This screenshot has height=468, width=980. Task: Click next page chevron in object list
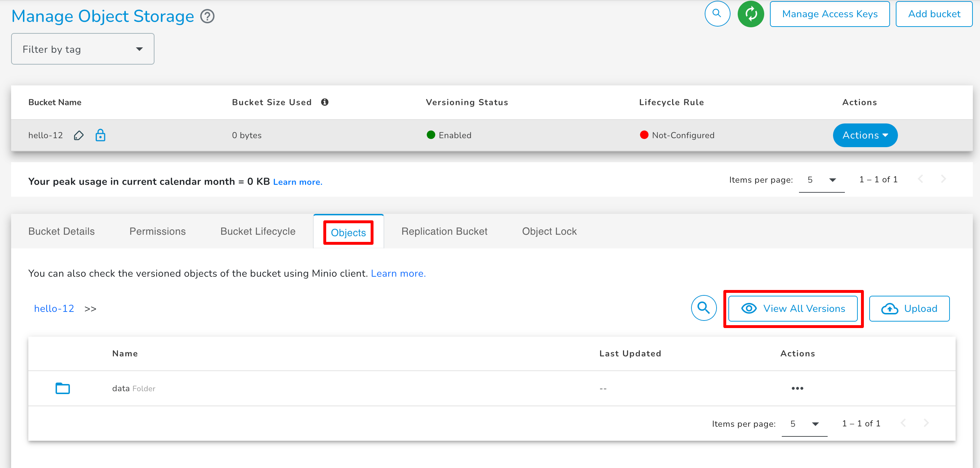927,423
